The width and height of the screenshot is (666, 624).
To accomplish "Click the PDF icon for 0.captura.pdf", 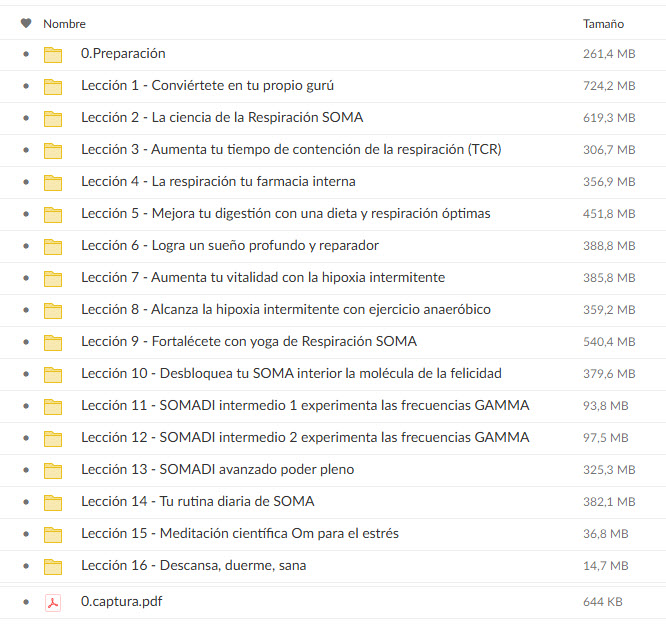I will (x=53, y=602).
